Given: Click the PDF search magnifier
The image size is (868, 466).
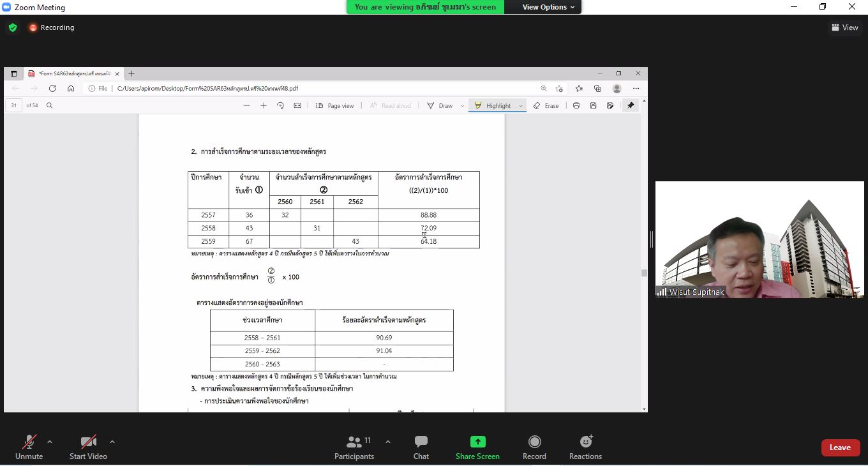Looking at the screenshot, I should 49,105.
